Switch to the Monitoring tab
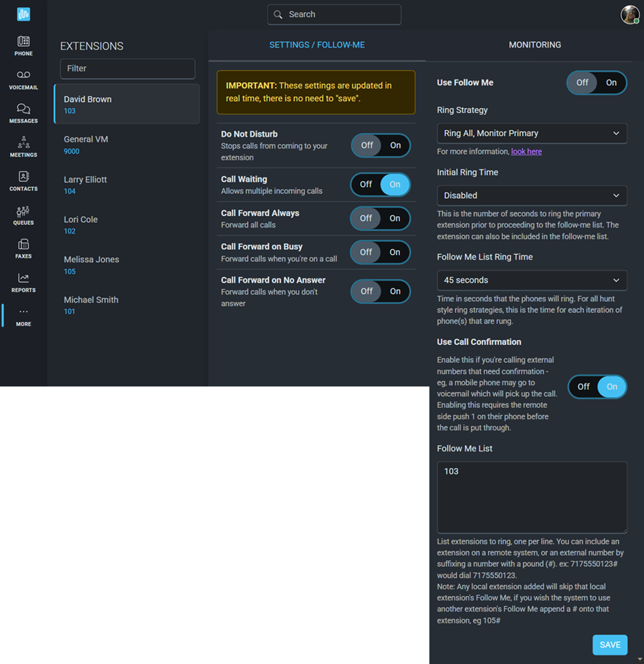This screenshot has height=664, width=644. 535,44
